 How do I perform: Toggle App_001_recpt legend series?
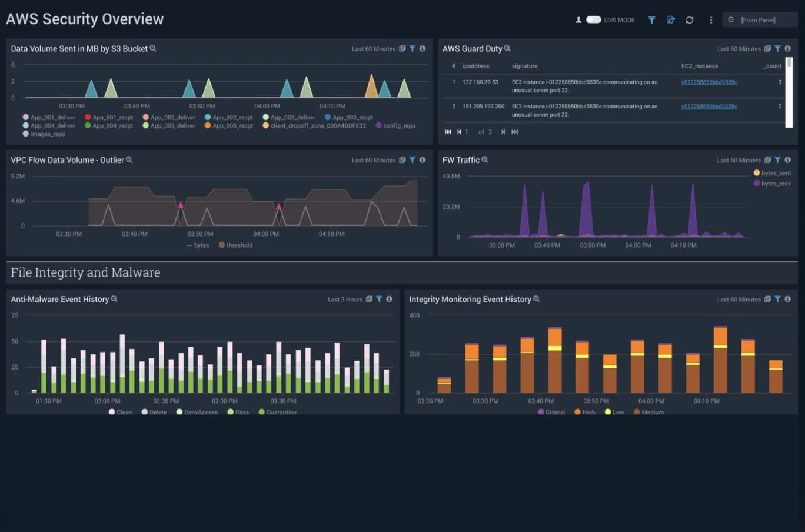click(109, 118)
